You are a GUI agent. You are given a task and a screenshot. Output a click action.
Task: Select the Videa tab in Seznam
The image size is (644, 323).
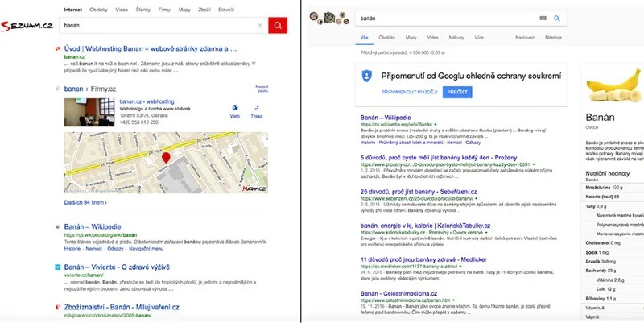pos(122,10)
